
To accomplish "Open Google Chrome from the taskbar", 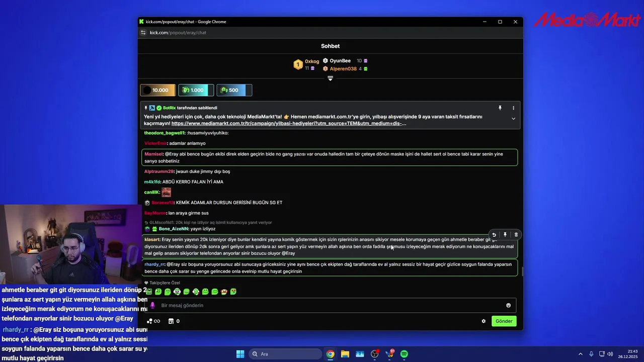I will pos(330,354).
